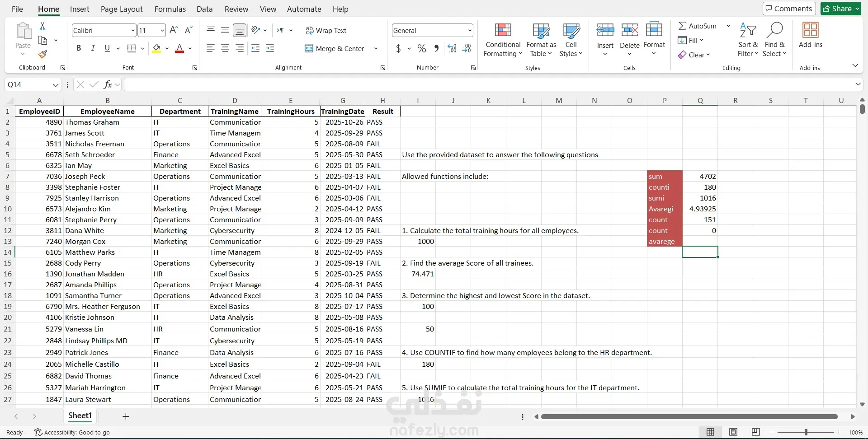The width and height of the screenshot is (868, 439).
Task: Click Increase Decimal icon
Action: tap(452, 48)
